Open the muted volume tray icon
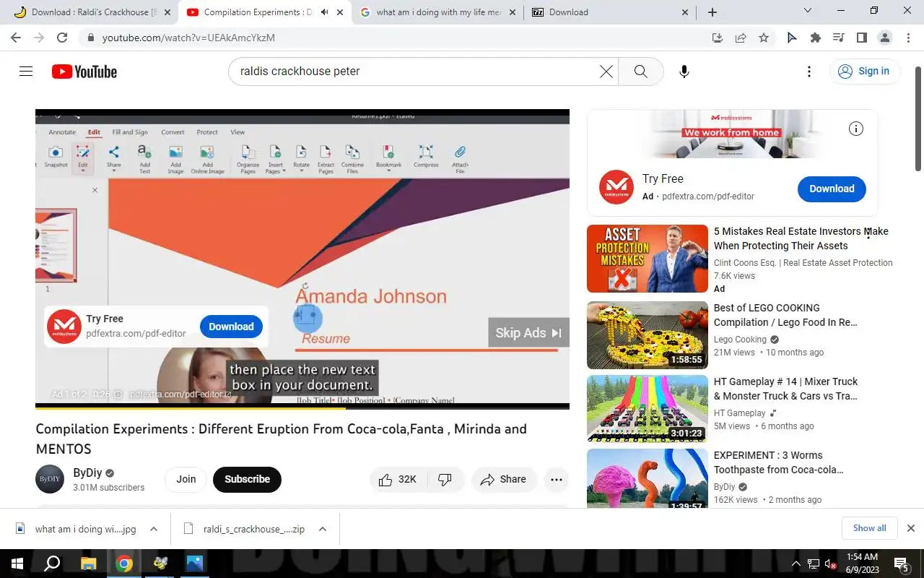 pyautogui.click(x=830, y=564)
